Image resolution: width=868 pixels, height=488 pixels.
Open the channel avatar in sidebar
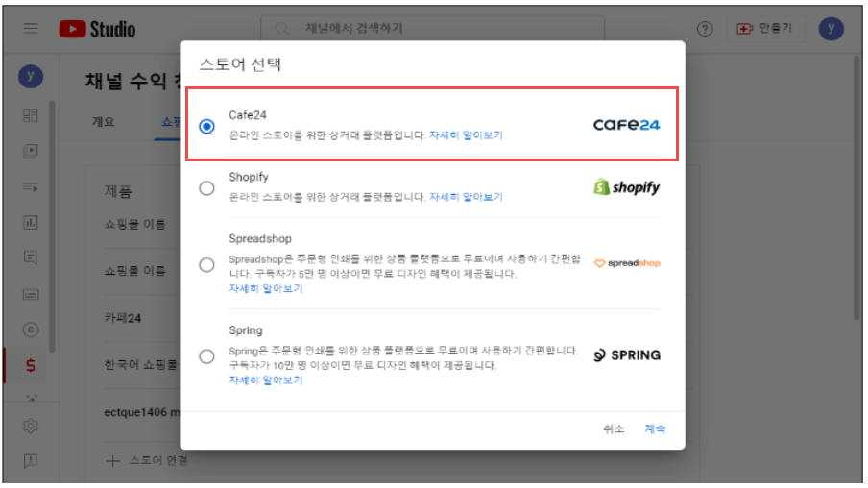click(x=31, y=77)
